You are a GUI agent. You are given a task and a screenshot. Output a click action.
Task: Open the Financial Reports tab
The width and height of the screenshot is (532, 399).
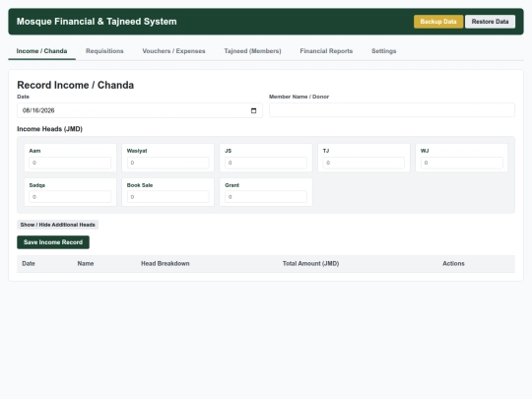326,51
